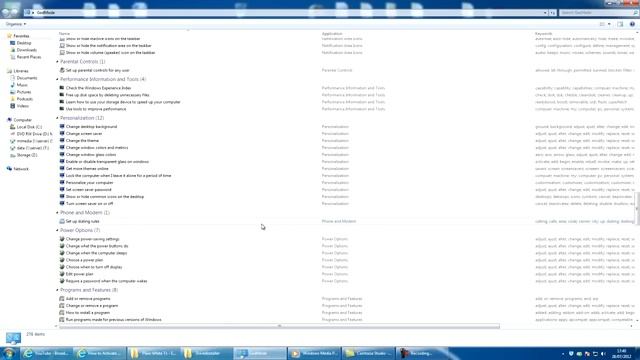640x360 pixels.
Task: Select Change or remove a program
Action: (92, 305)
